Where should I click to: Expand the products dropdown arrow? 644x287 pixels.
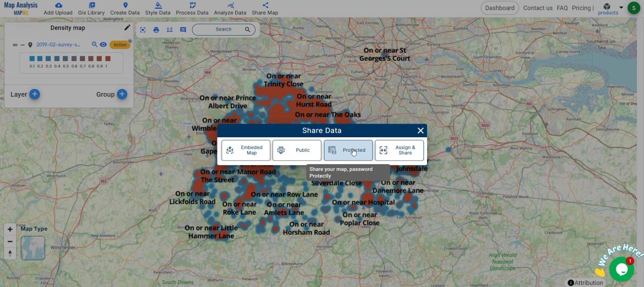(621, 7)
